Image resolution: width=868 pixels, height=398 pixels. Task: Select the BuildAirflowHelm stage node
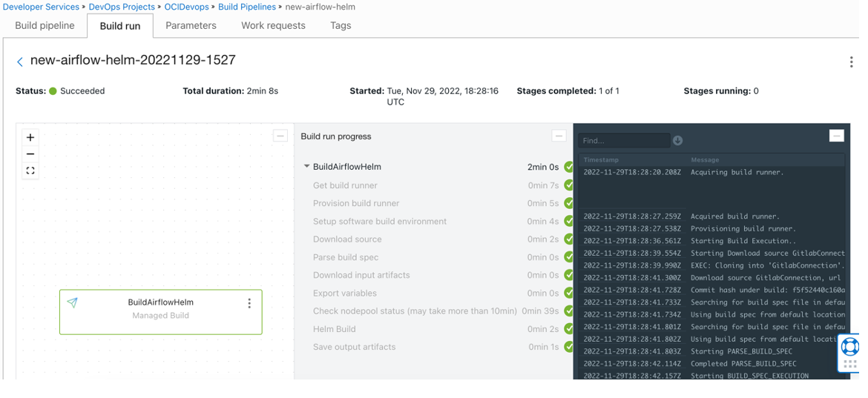tap(160, 308)
